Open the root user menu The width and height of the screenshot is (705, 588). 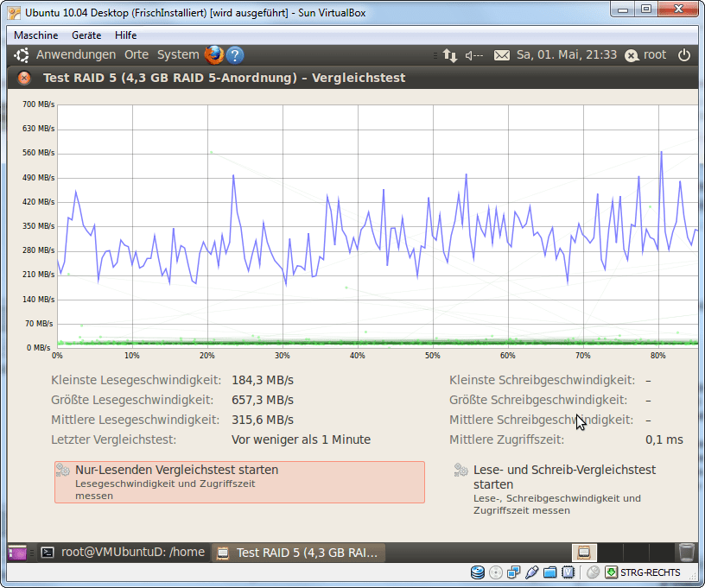(x=645, y=54)
